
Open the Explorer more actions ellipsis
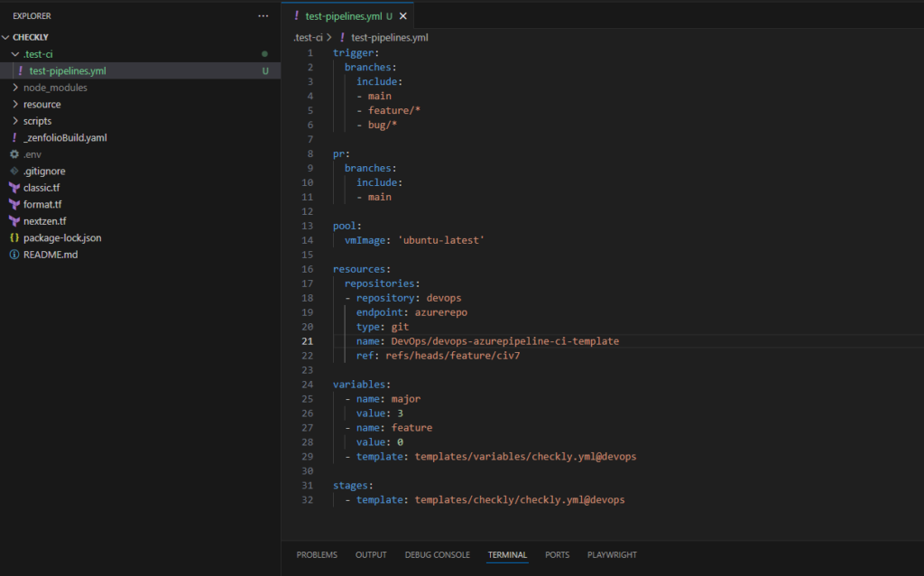263,16
